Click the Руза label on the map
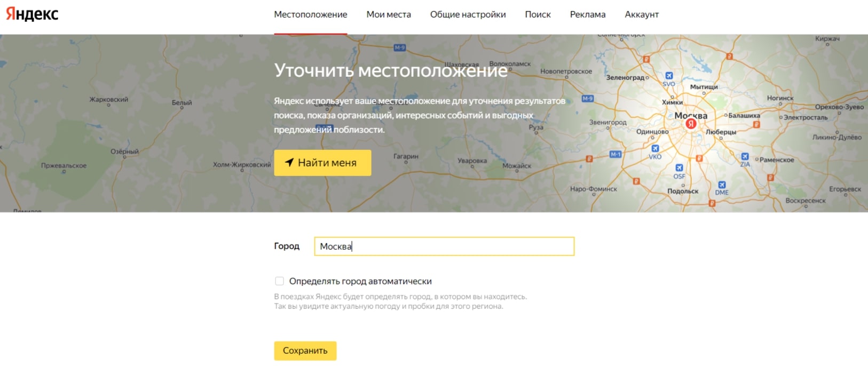868x366 pixels. coord(535,128)
